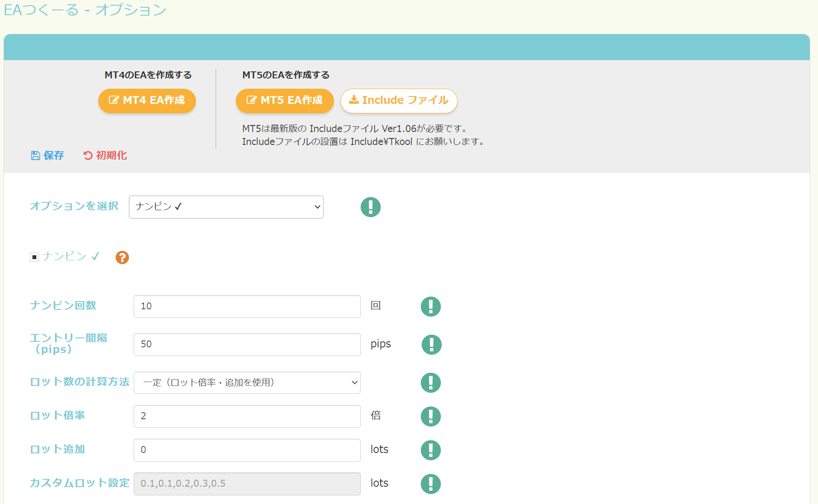Click the info icon beside オプションを選択 dropdown
The width and height of the screenshot is (818, 504).
370,207
